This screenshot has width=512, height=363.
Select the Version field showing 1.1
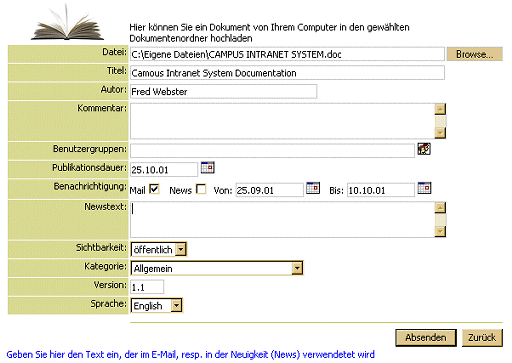coord(147,287)
